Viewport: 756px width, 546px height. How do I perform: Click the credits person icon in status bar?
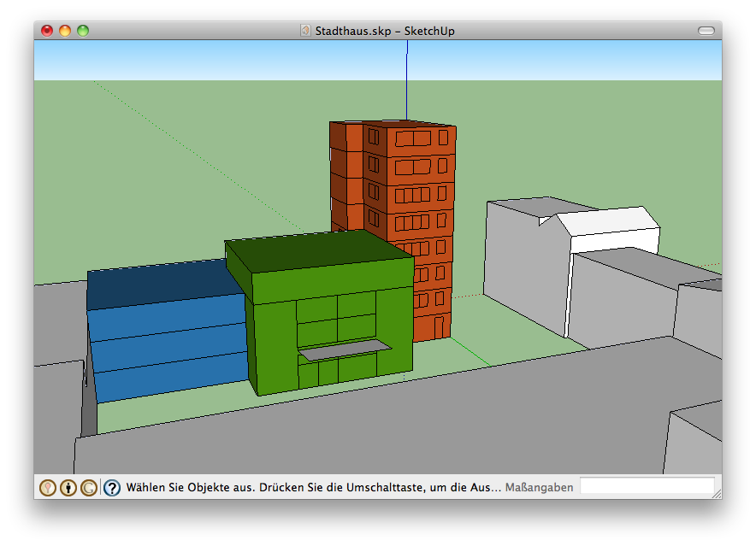(68, 488)
